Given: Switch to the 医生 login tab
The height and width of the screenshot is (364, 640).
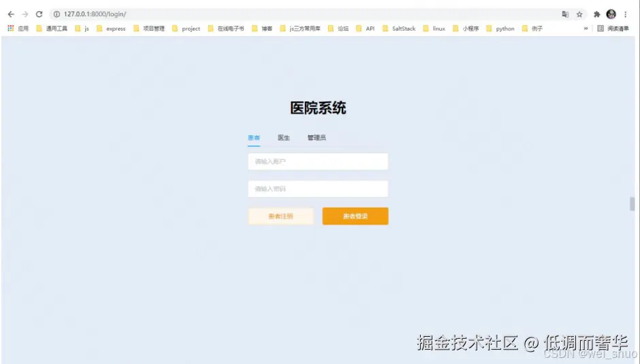Looking at the screenshot, I should [284, 138].
